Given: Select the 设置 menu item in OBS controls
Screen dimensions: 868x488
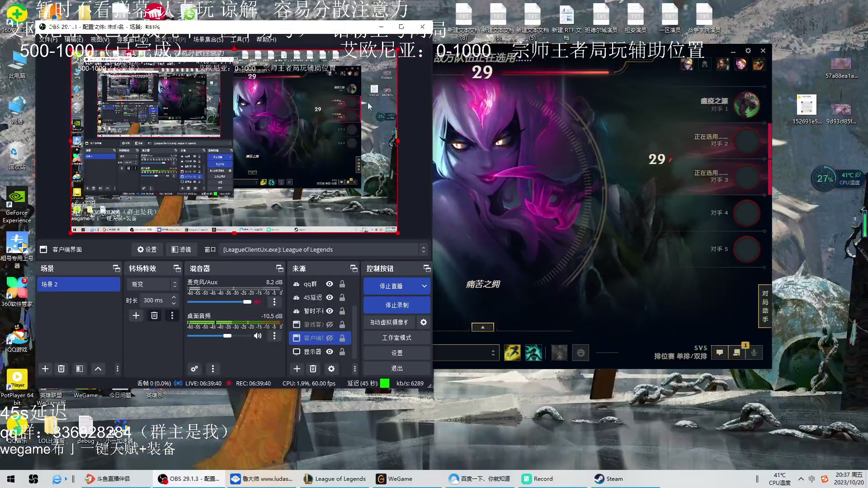Looking at the screenshot, I should [x=397, y=353].
